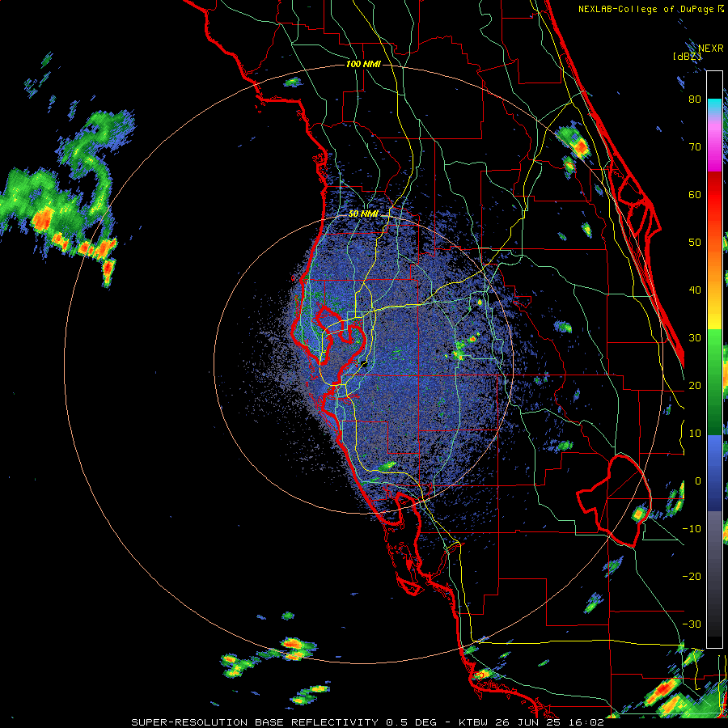Click the 40 value on the color scale
Viewport: 728px width, 728px height.
coord(695,290)
